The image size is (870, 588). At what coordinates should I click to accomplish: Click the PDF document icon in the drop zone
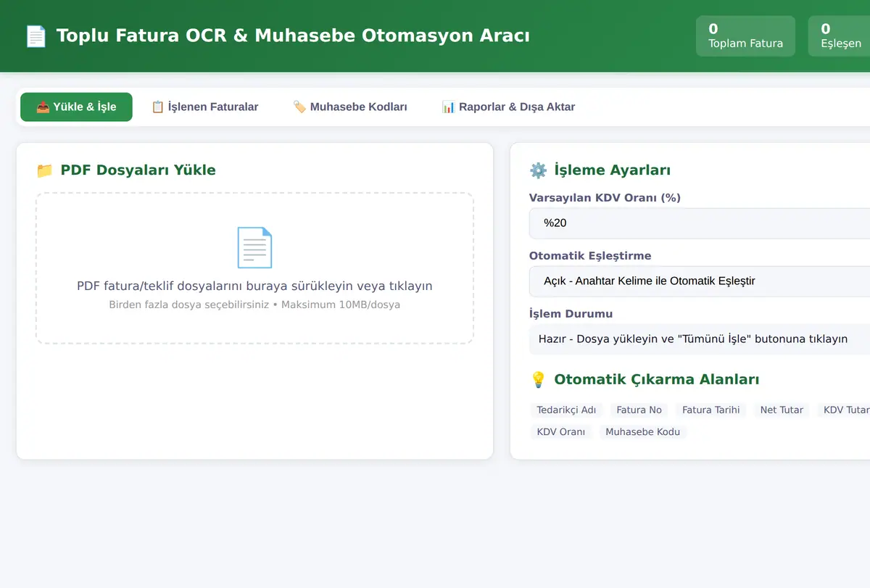tap(254, 248)
